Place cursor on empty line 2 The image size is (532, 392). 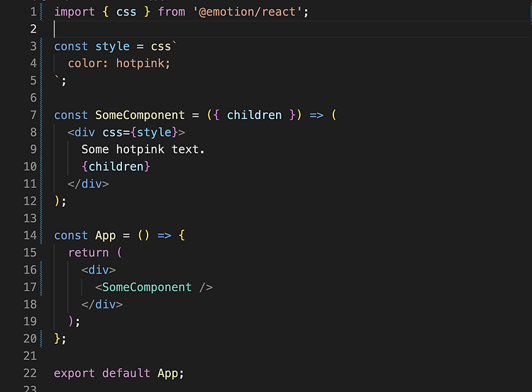[x=292, y=29]
